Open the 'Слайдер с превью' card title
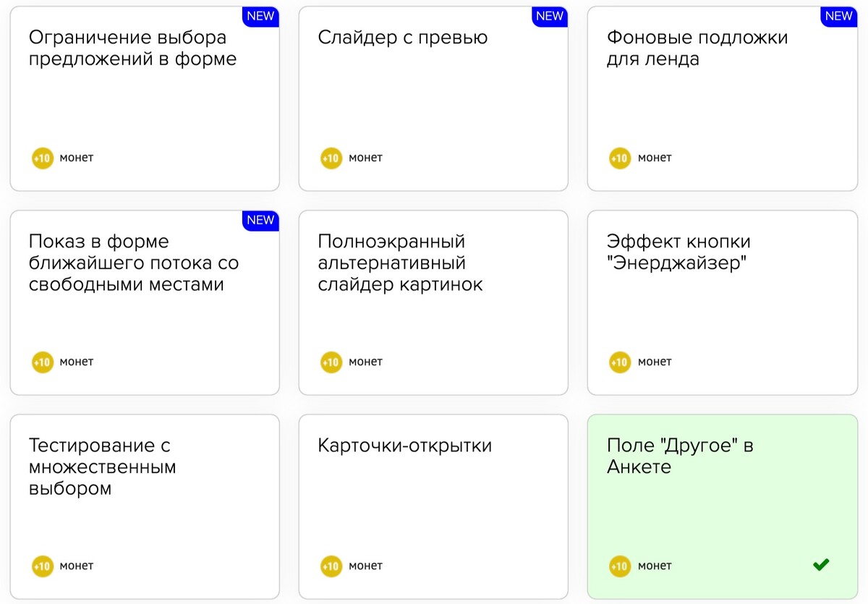 tap(403, 38)
